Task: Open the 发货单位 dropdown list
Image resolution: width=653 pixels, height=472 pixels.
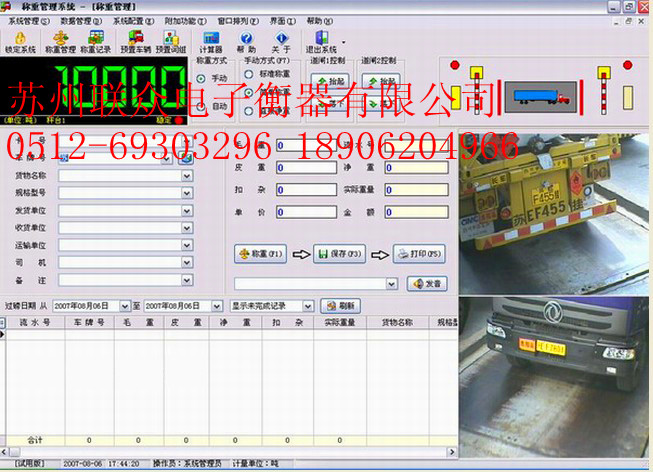Action: pos(187,211)
